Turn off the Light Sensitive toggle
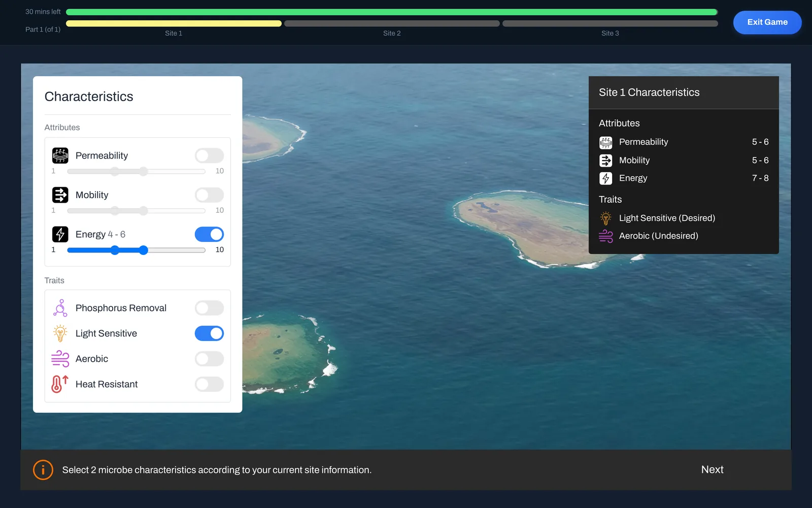Image resolution: width=812 pixels, height=508 pixels. tap(209, 333)
